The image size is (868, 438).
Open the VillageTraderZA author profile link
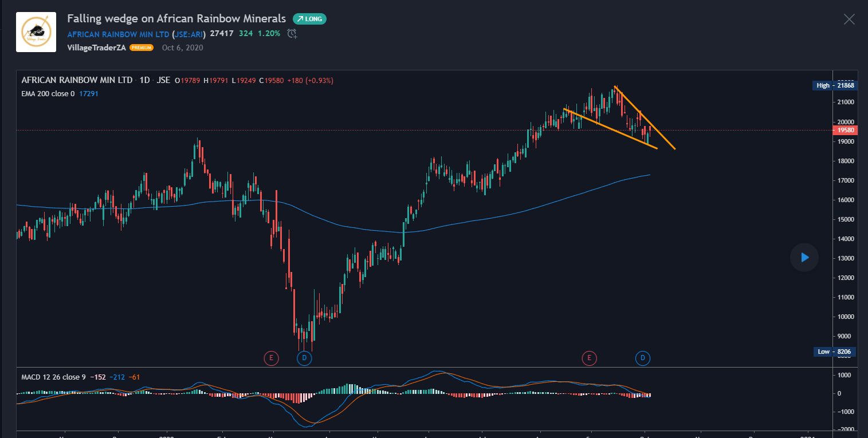97,48
